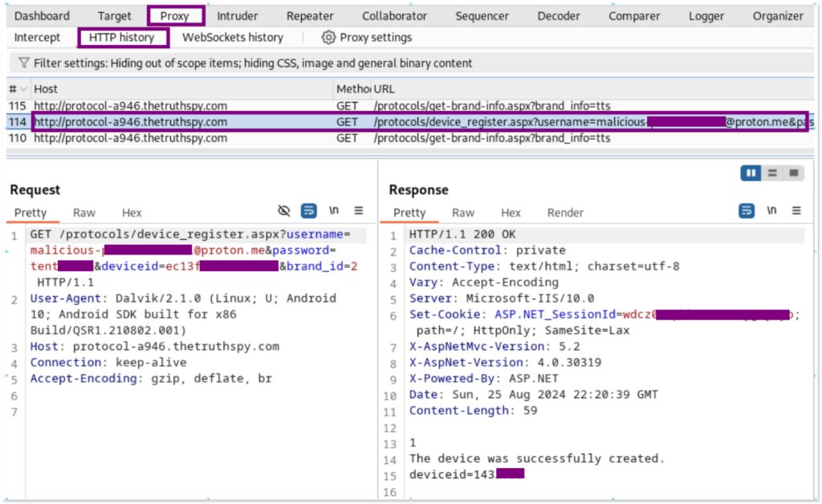Screen dimensions: 822x504
Task: Open the Response panel hamburger menu
Action: (796, 211)
